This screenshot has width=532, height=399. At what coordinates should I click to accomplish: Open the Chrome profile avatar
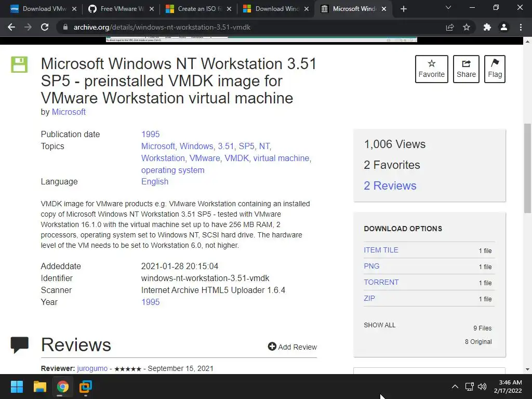point(504,27)
